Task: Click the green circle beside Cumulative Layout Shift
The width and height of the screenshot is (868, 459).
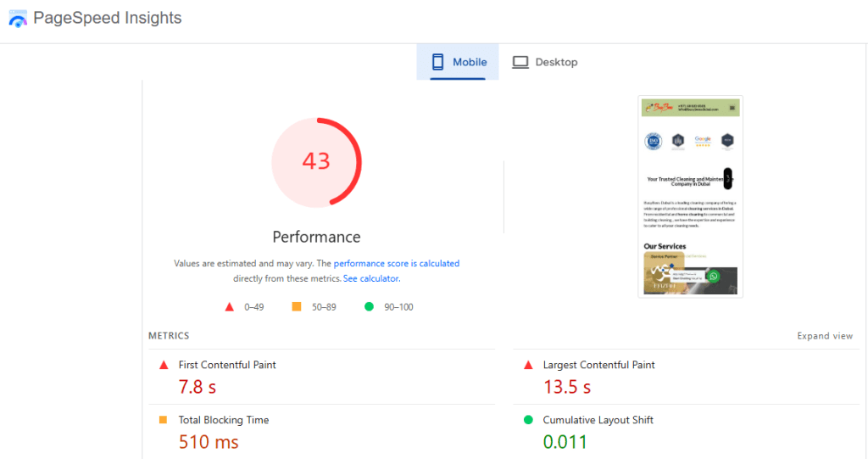Action: (x=528, y=420)
